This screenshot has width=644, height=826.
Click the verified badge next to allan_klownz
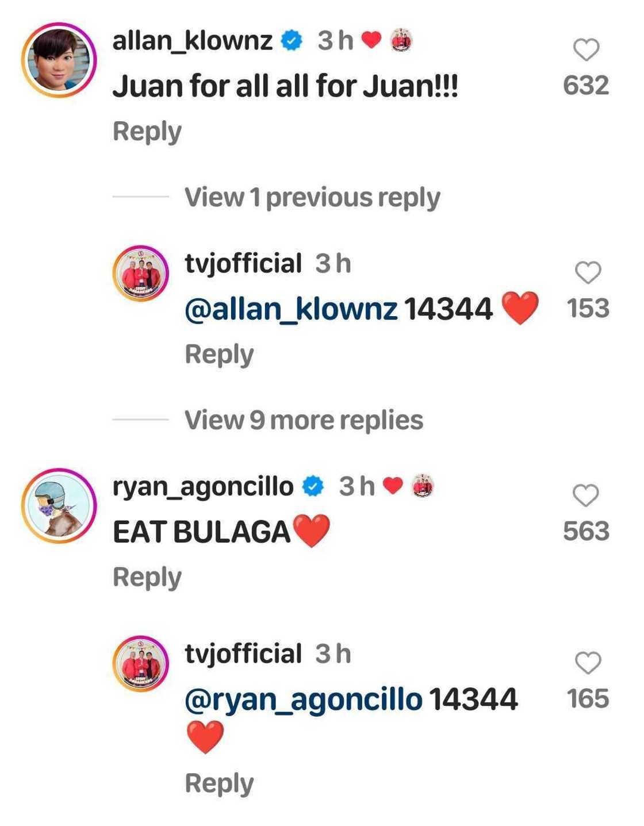(292, 40)
